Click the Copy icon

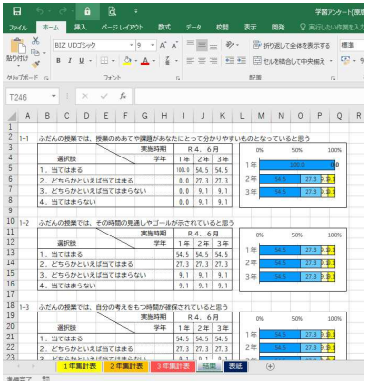coord(35,52)
